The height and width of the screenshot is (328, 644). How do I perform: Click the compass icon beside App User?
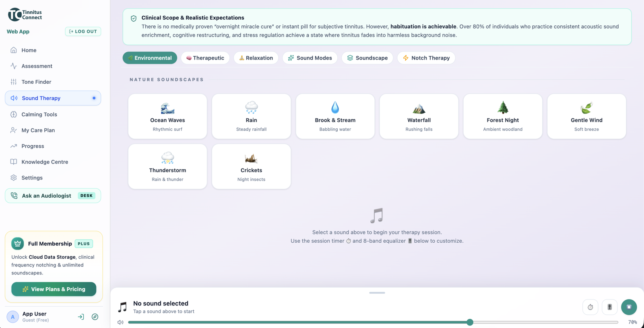pos(95,317)
